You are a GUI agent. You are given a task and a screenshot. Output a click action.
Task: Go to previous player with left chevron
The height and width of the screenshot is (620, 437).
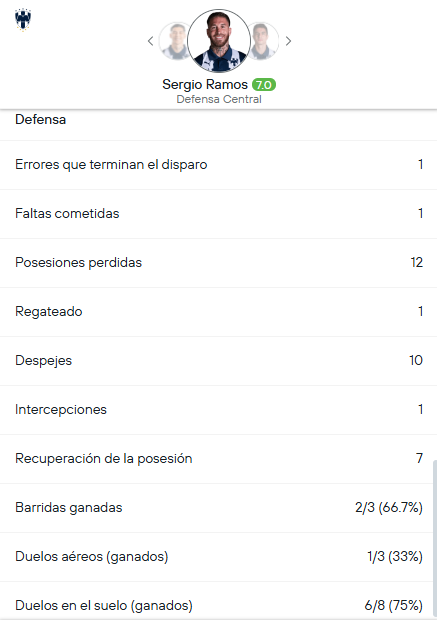click(x=150, y=41)
